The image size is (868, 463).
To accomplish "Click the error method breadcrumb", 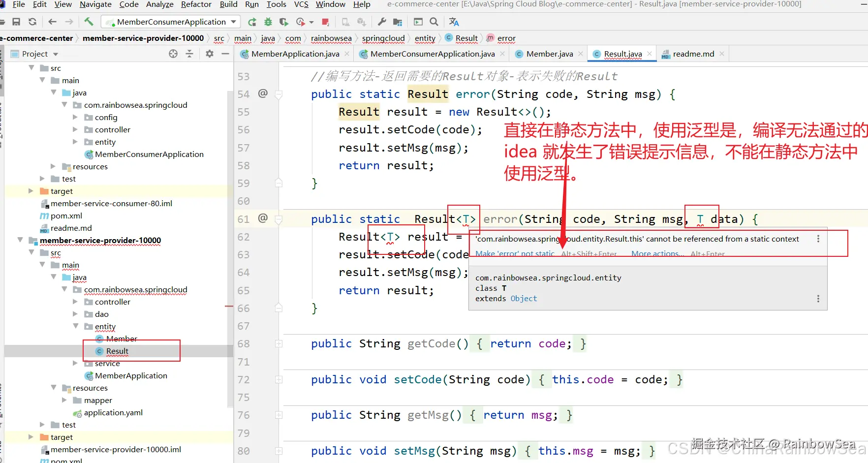I will tap(506, 38).
